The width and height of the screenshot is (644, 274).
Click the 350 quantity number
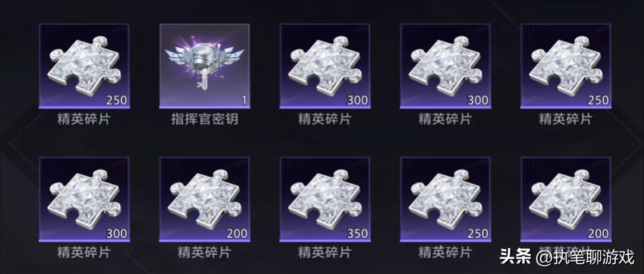tap(357, 234)
